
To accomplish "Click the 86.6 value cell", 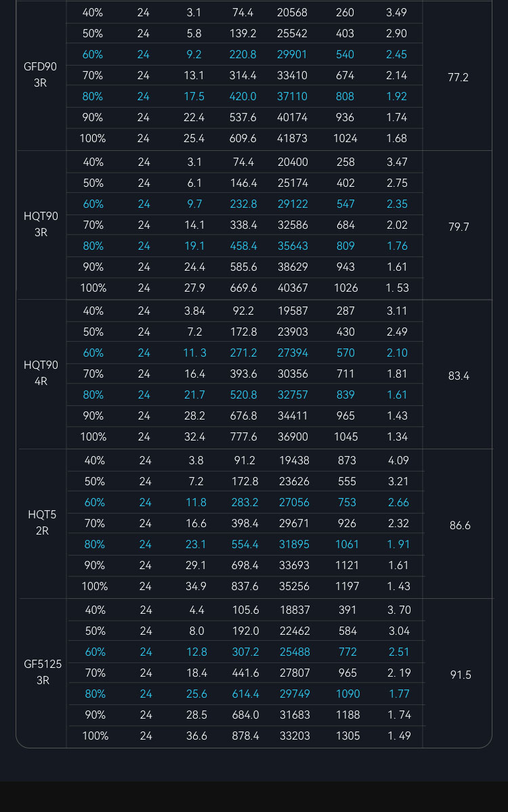I will point(460,525).
